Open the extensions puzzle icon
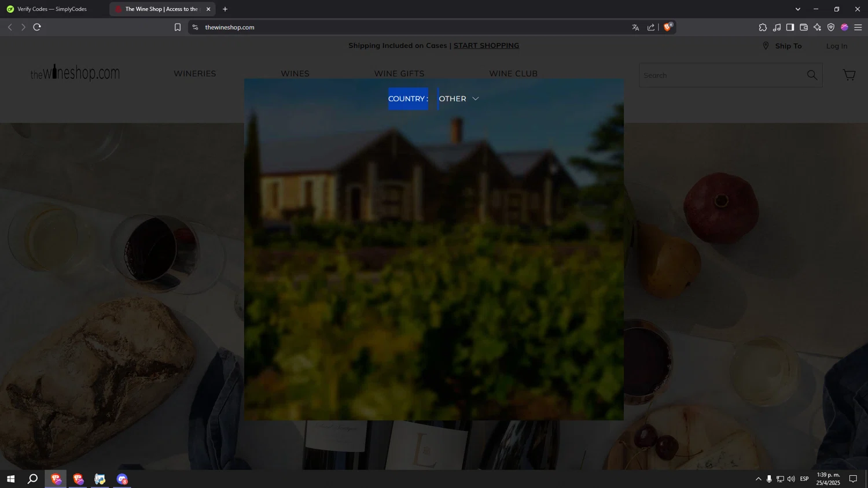The height and width of the screenshot is (488, 868). tap(763, 27)
